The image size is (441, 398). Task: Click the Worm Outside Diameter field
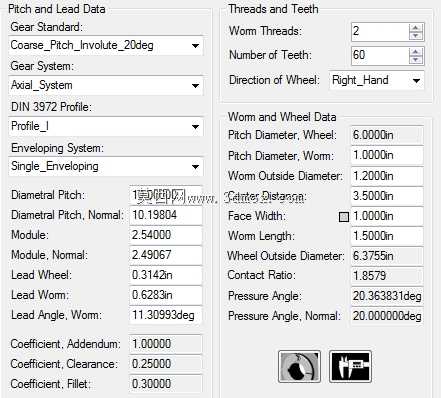coord(387,176)
